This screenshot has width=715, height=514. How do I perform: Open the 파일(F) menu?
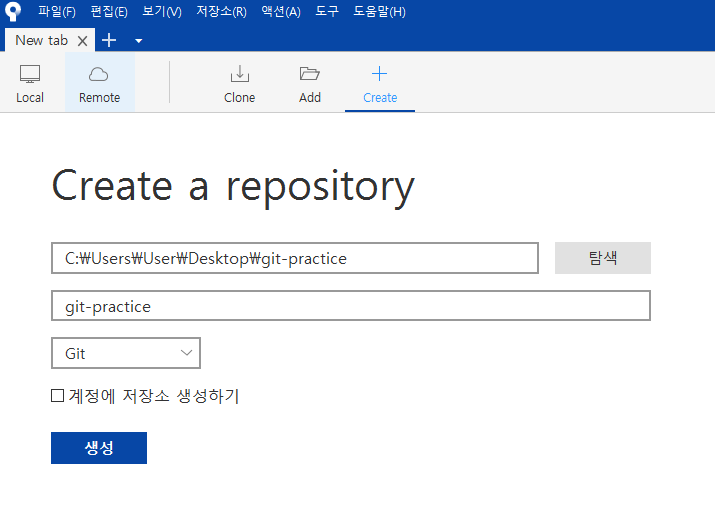57,11
